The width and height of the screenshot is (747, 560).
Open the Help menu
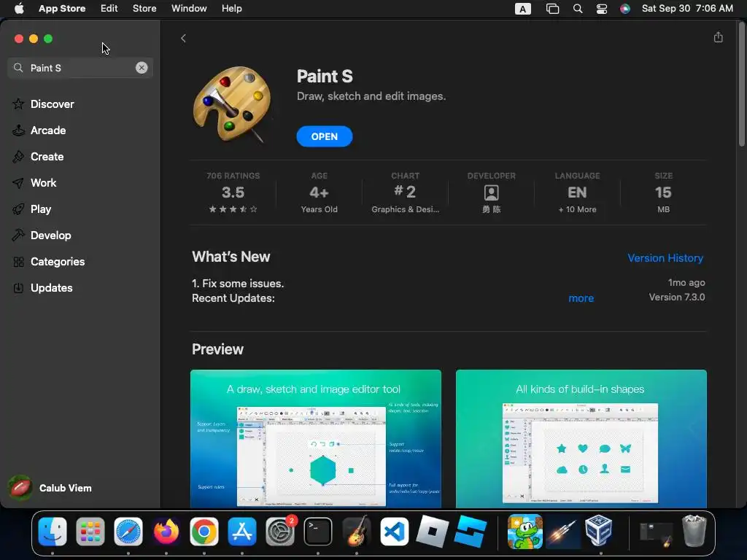[x=231, y=9]
